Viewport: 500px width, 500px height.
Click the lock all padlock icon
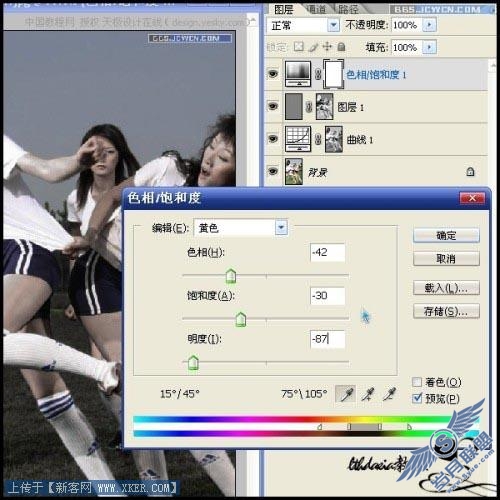[x=341, y=47]
